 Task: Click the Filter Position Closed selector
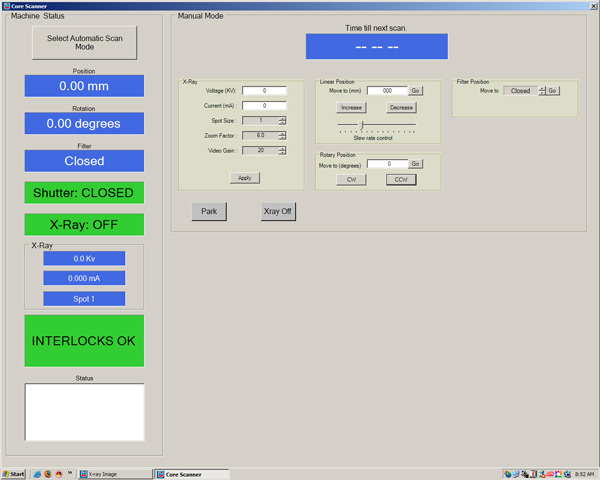(x=520, y=91)
